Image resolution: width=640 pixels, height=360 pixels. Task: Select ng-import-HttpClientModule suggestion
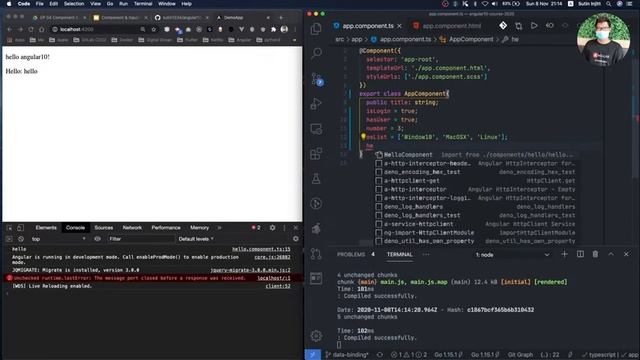475,233
